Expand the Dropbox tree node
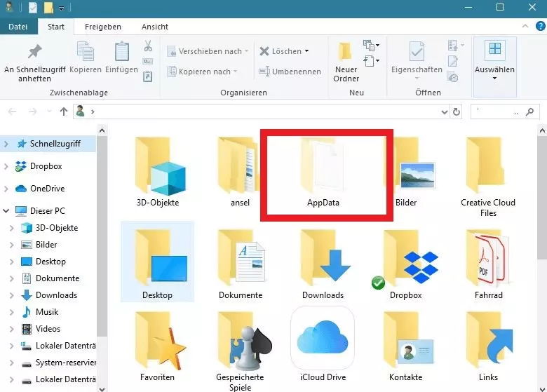 point(6,166)
